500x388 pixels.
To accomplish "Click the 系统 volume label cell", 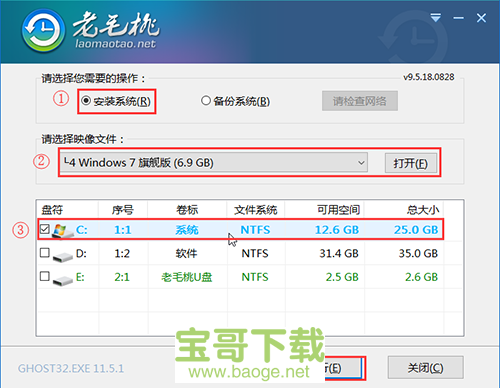I will pos(187,230).
